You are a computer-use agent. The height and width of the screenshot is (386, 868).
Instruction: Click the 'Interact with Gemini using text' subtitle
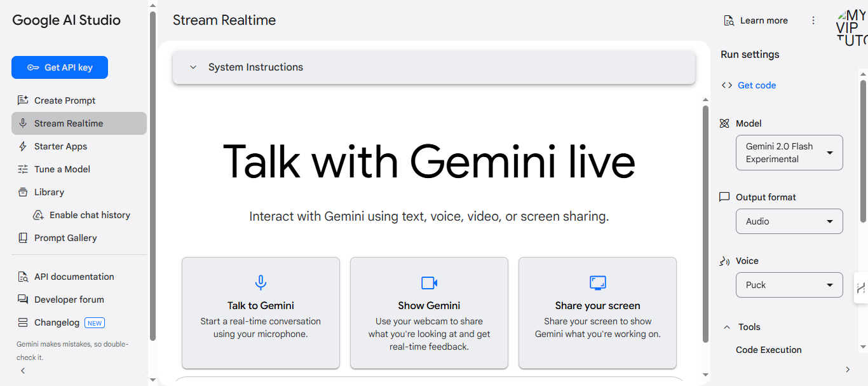coord(430,217)
